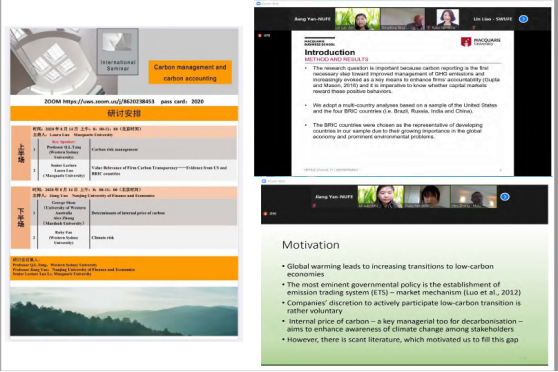This screenshot has height=372, width=558.
Task: Select woman with grass background in upper strip
Action: pyautogui.click(x=357, y=19)
